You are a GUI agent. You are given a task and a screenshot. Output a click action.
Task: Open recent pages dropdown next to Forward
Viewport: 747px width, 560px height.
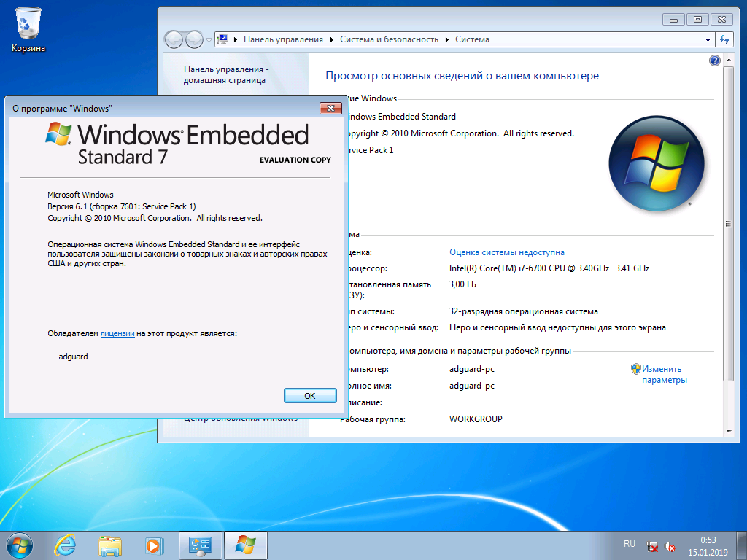tap(209, 40)
